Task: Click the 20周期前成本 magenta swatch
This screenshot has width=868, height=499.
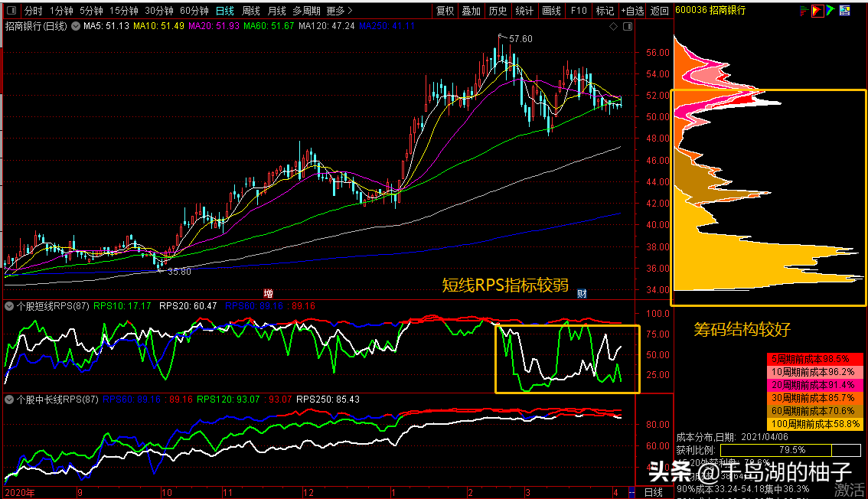Action: [814, 385]
